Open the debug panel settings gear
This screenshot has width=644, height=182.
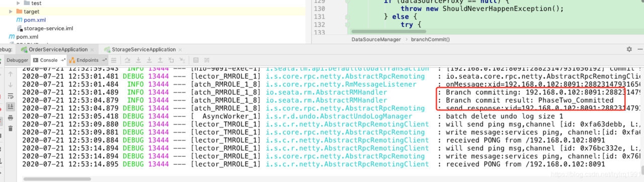tap(629, 49)
